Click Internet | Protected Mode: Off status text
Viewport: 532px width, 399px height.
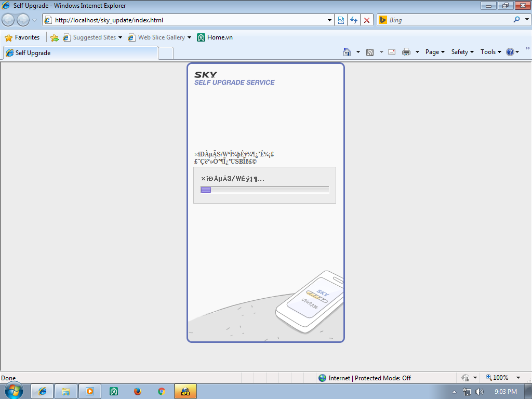pyautogui.click(x=369, y=378)
